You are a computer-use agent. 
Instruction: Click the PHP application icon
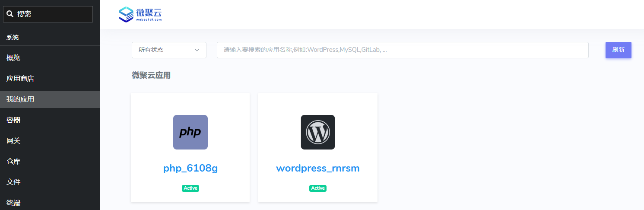(190, 132)
